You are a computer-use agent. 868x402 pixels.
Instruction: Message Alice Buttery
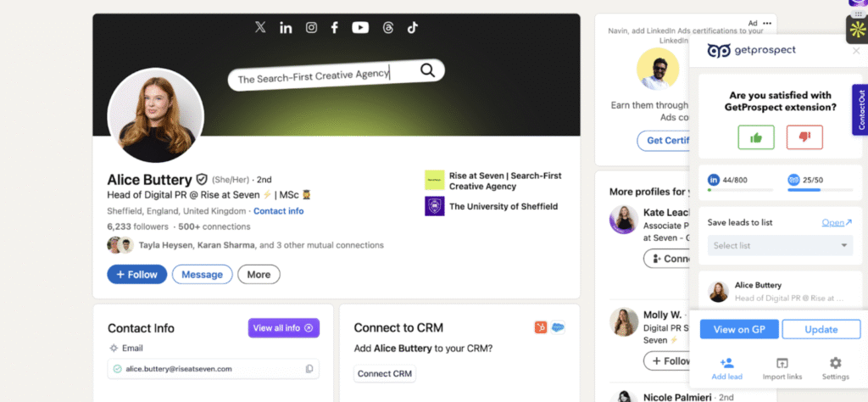coord(202,274)
